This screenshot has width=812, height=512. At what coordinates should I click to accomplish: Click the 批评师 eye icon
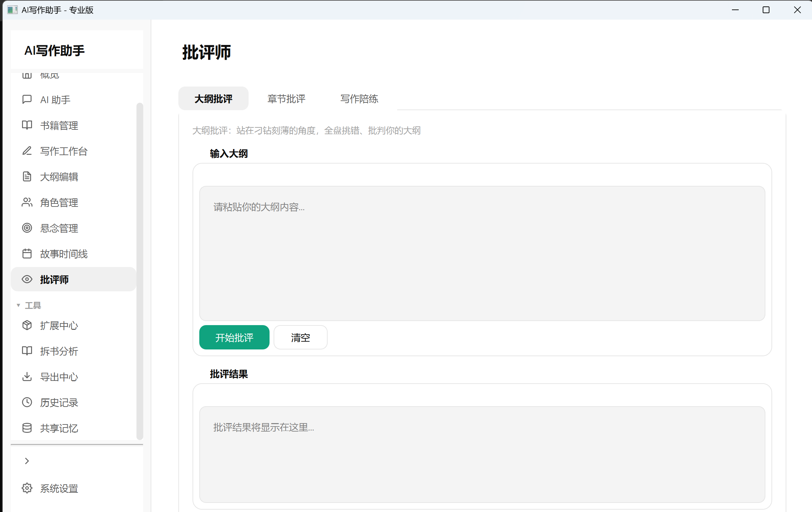point(27,279)
